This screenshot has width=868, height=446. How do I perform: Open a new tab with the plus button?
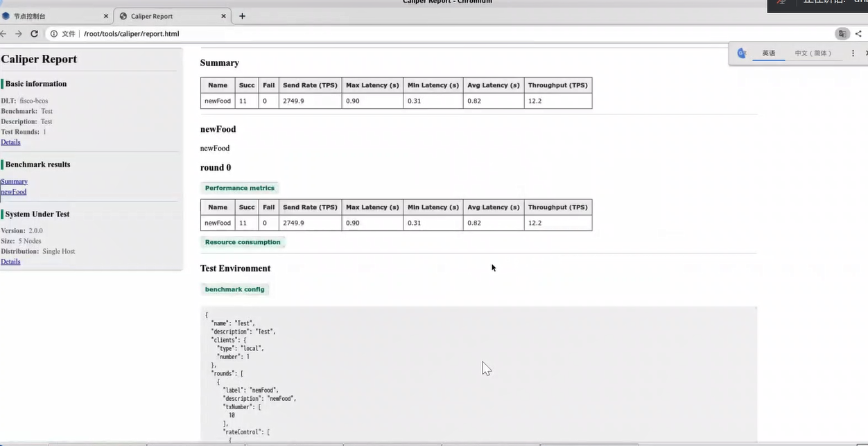[242, 16]
